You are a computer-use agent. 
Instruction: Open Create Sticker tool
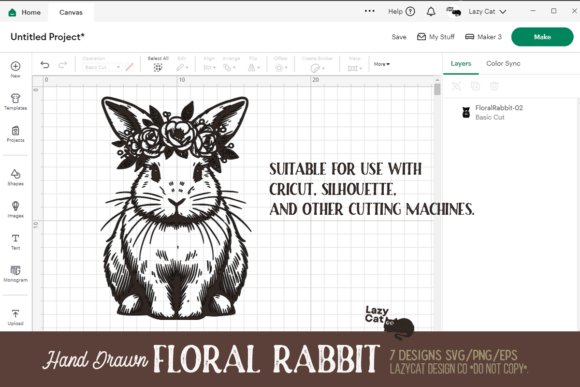[317, 64]
